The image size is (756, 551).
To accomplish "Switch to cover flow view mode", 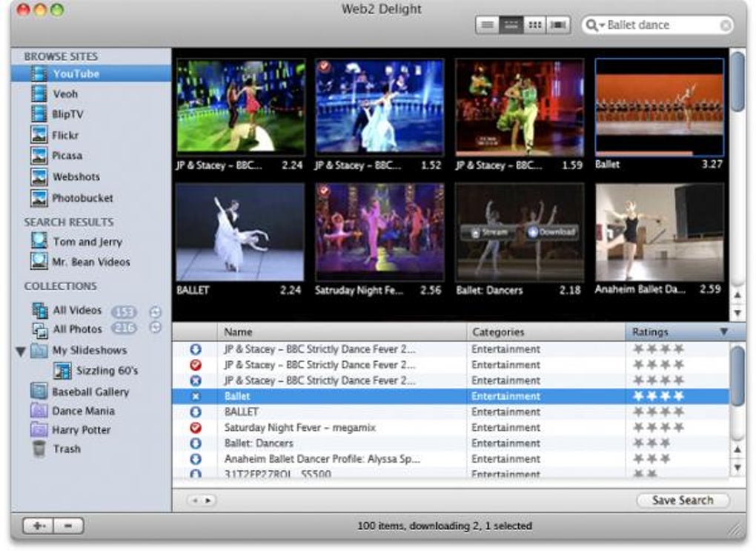I will 558,25.
